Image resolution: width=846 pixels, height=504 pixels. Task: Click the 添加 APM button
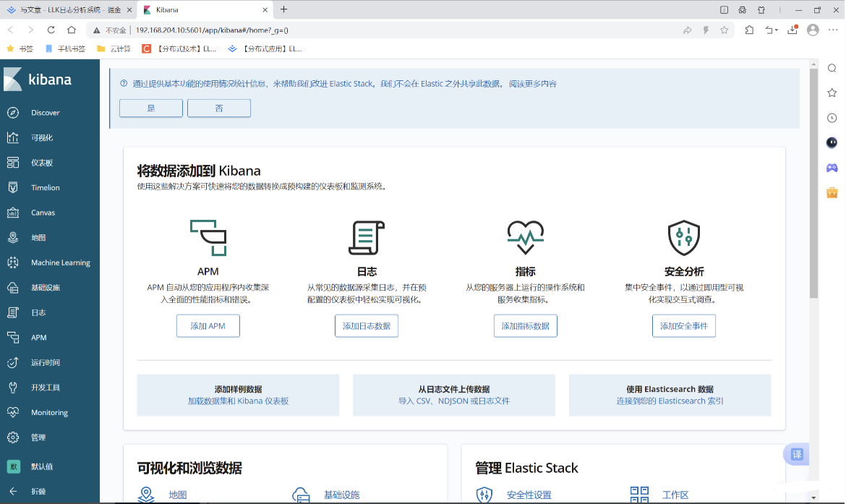coord(208,326)
